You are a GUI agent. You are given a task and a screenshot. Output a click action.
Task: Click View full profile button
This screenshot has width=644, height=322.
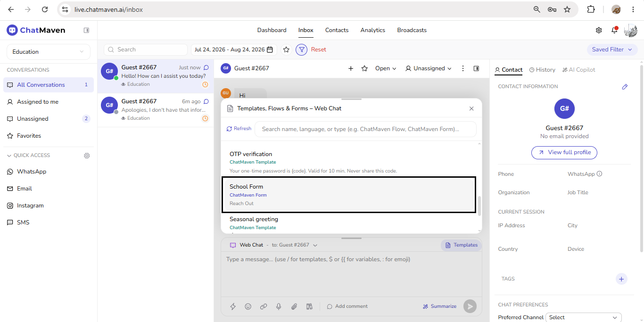click(564, 153)
